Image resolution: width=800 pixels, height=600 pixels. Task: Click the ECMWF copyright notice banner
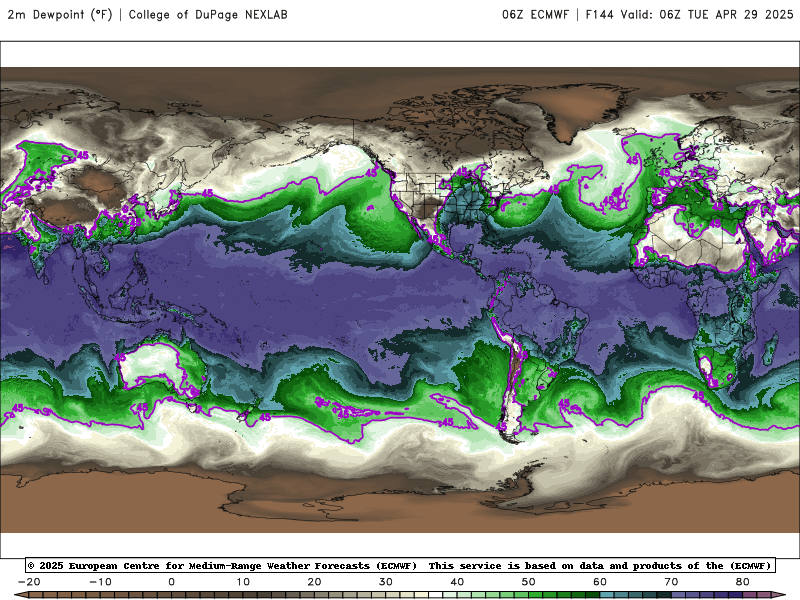point(401,565)
